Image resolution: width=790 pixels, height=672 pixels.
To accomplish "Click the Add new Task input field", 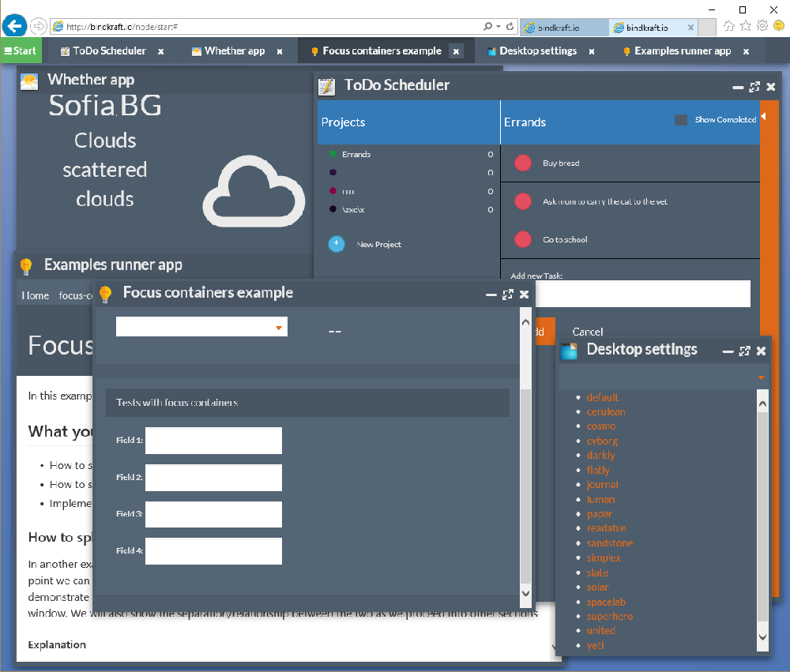I will pyautogui.click(x=642, y=294).
